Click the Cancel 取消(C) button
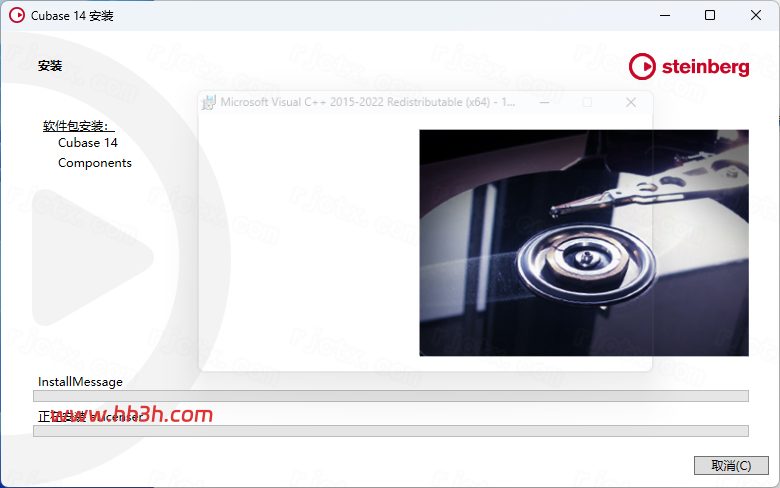The height and width of the screenshot is (488, 780). [x=731, y=466]
